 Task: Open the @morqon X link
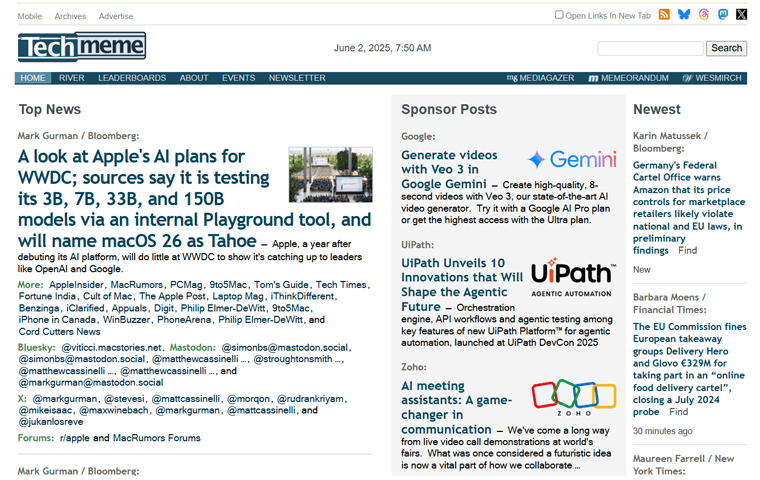248,399
